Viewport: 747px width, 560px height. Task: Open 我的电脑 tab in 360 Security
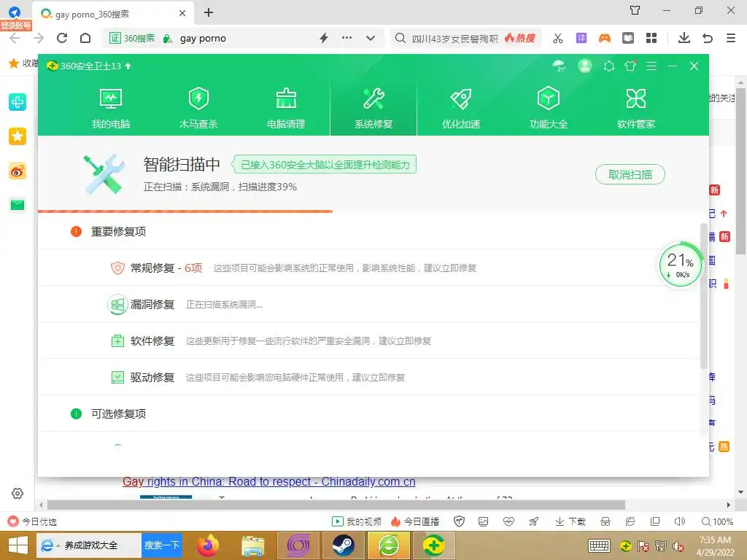pos(111,109)
